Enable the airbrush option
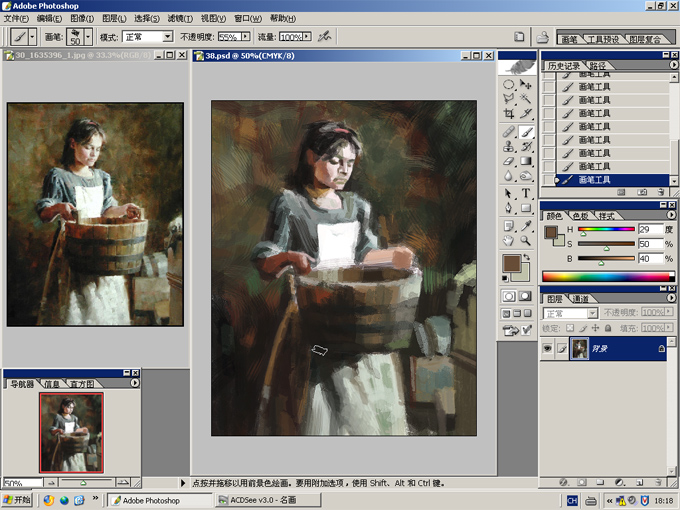 pos(324,37)
